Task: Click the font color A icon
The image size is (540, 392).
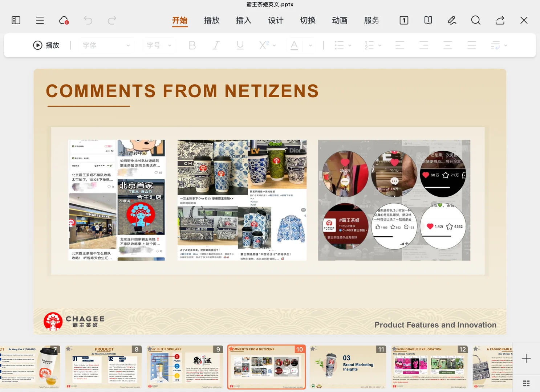Action: click(295, 45)
